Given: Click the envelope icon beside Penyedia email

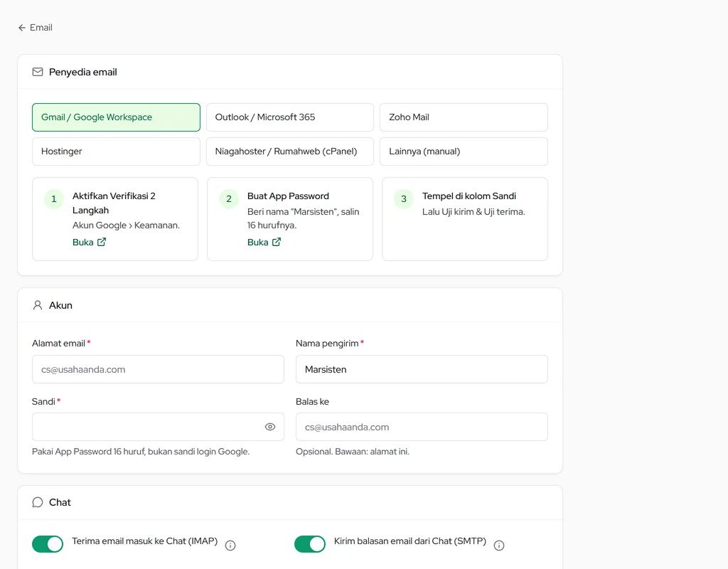Looking at the screenshot, I should coord(38,72).
